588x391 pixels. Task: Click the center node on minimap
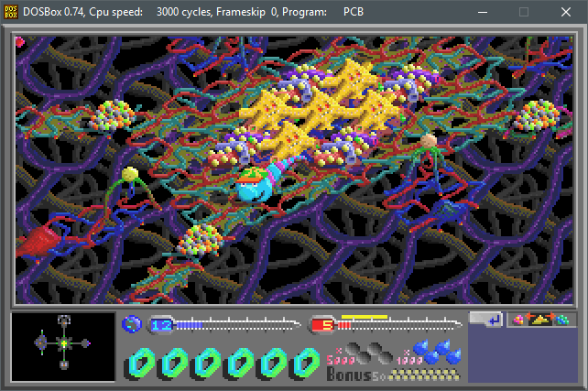tap(64, 343)
